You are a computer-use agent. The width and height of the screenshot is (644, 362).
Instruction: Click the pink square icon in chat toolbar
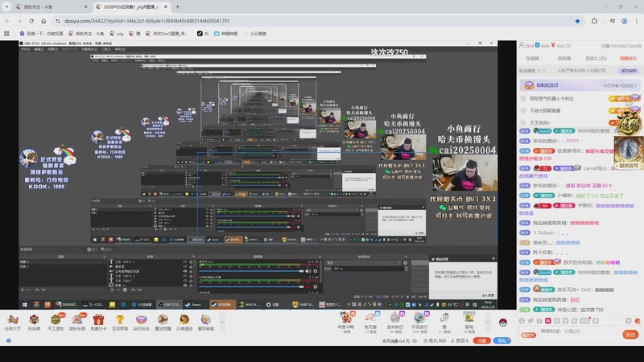(548, 320)
